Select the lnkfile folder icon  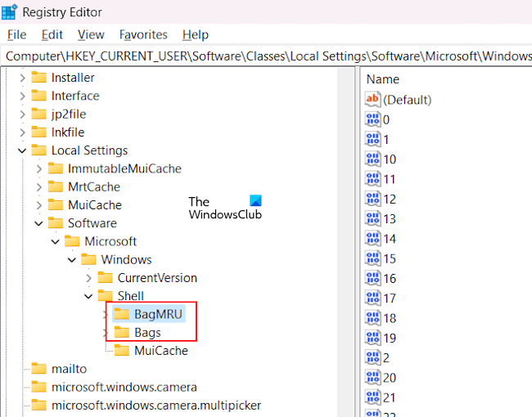(x=38, y=132)
